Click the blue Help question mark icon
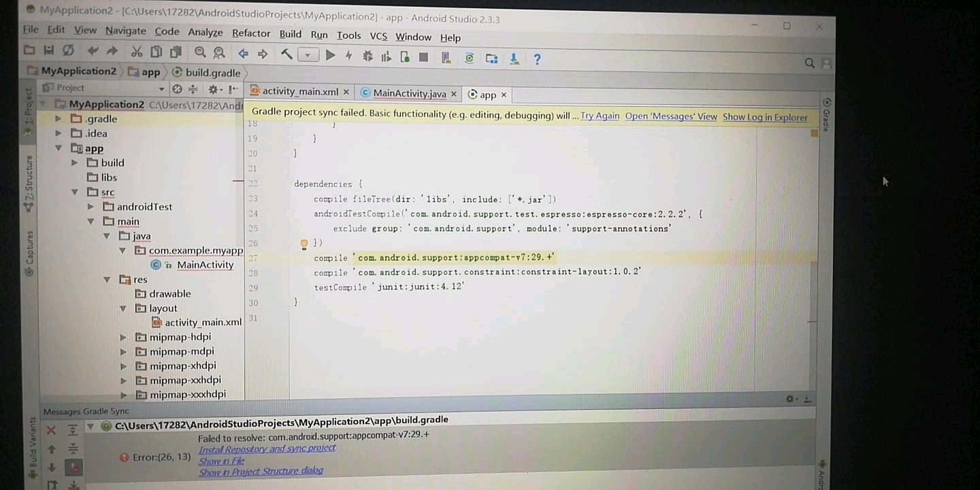The height and width of the screenshot is (490, 980). 537,59
